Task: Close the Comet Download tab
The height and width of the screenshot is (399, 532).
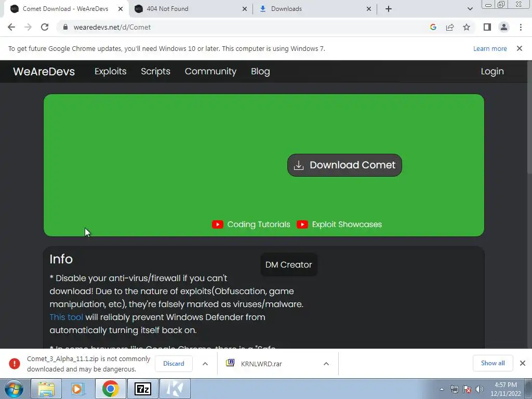Action: click(x=121, y=9)
